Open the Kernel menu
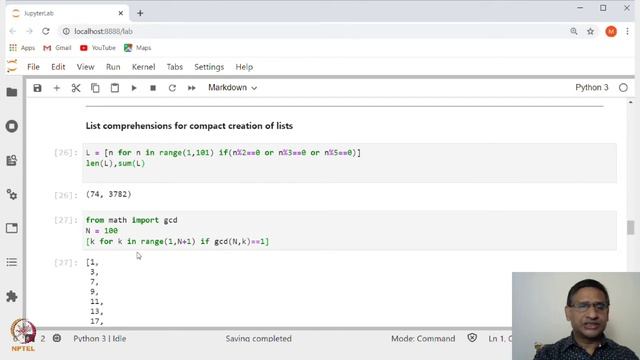Screen dimensions: 640x360 point(143,67)
